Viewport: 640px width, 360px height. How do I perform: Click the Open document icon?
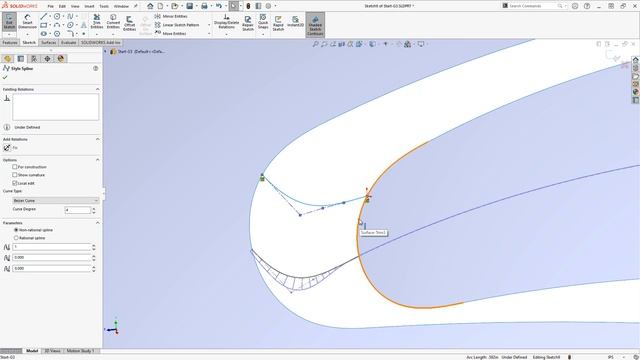[175, 6]
